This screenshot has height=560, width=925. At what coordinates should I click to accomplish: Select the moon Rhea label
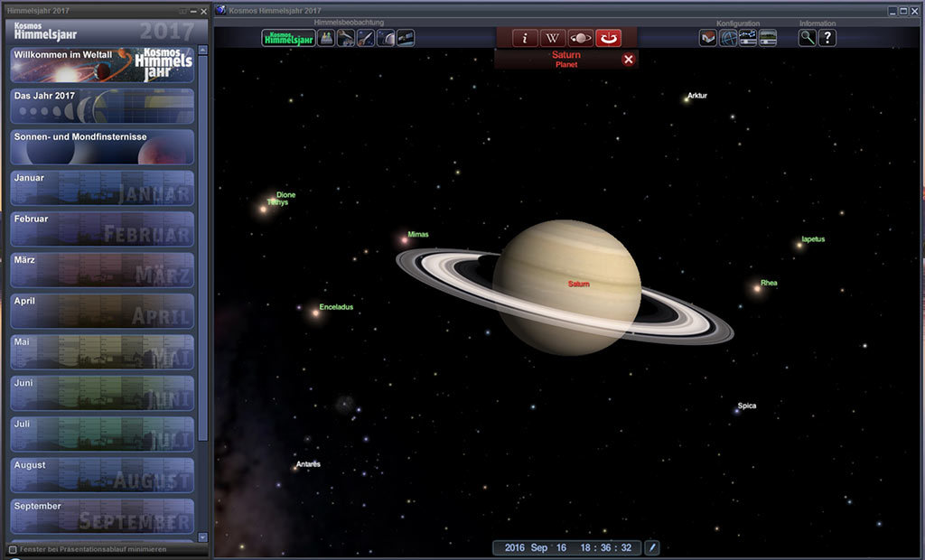click(769, 283)
